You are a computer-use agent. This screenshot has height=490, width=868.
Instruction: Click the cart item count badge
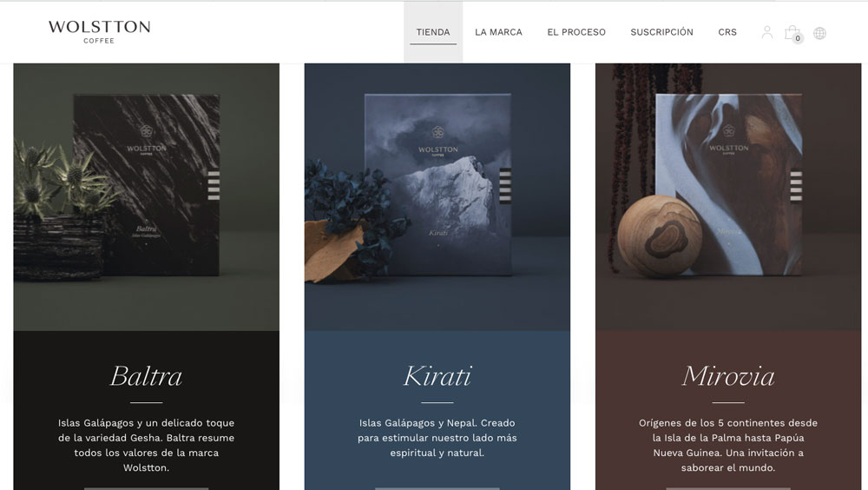click(x=798, y=38)
